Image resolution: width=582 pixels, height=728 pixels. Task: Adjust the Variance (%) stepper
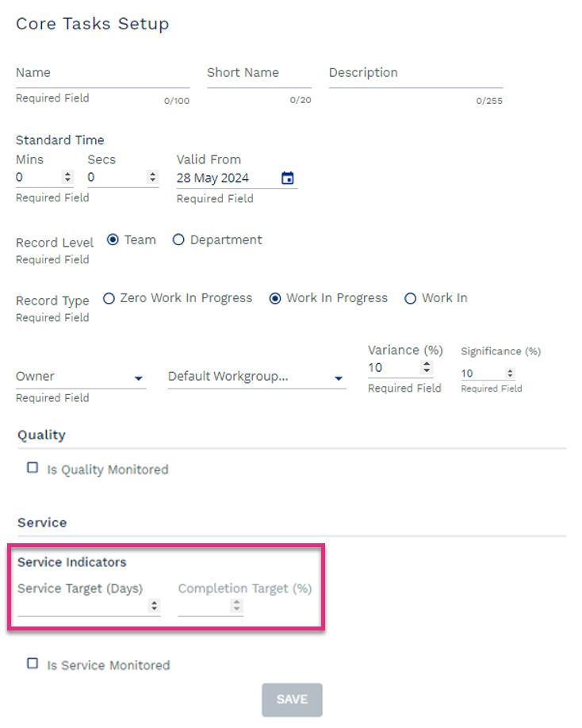(x=427, y=367)
